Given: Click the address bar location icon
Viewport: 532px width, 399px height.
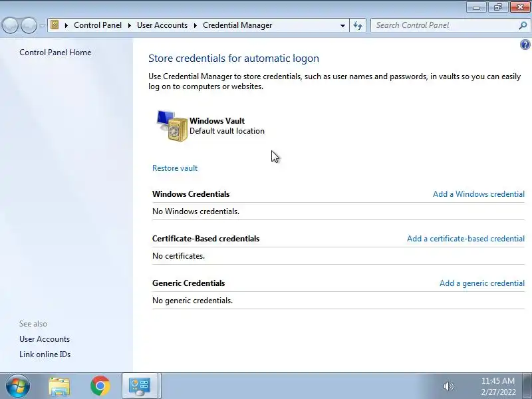Looking at the screenshot, I should click(x=55, y=25).
